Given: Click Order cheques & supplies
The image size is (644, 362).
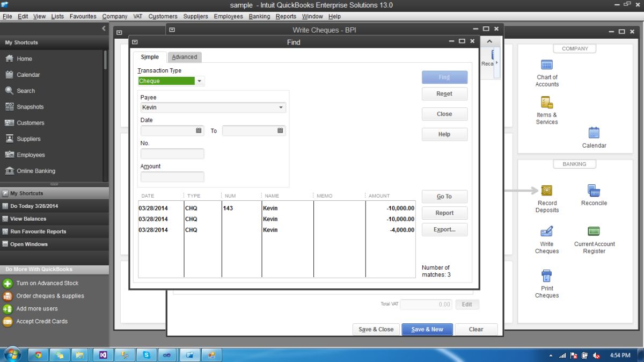Looking at the screenshot, I should 50,296.
